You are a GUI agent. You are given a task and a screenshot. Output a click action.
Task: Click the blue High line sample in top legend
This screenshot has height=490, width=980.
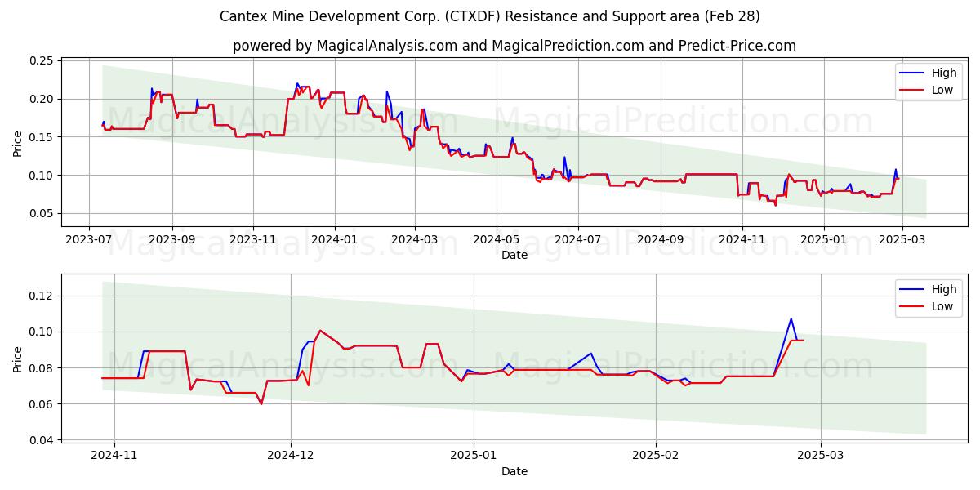(913, 73)
